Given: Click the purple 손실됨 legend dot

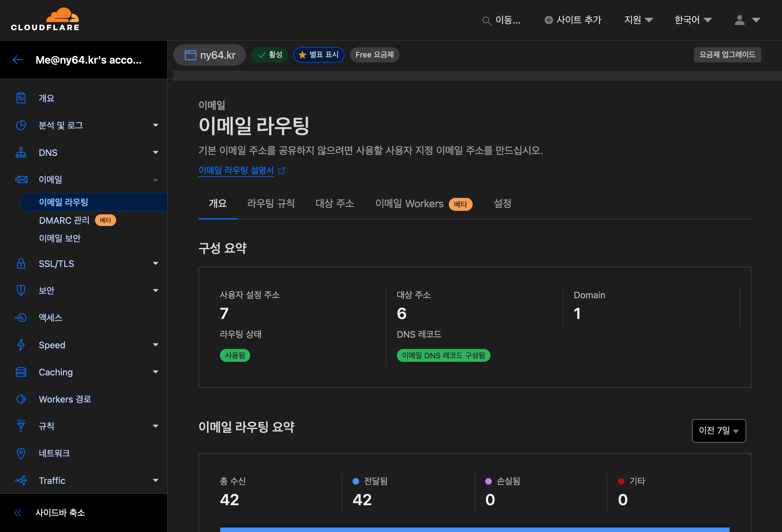Looking at the screenshot, I should 489,481.
